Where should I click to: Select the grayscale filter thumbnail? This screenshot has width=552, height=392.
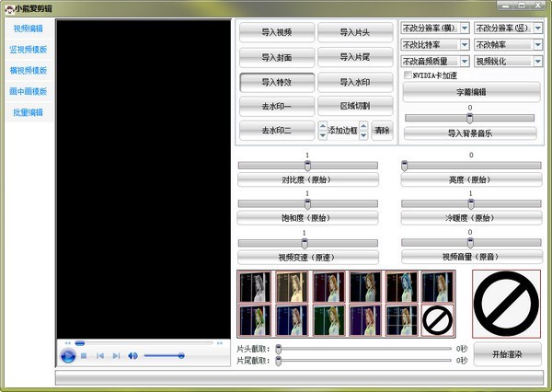[255, 287]
